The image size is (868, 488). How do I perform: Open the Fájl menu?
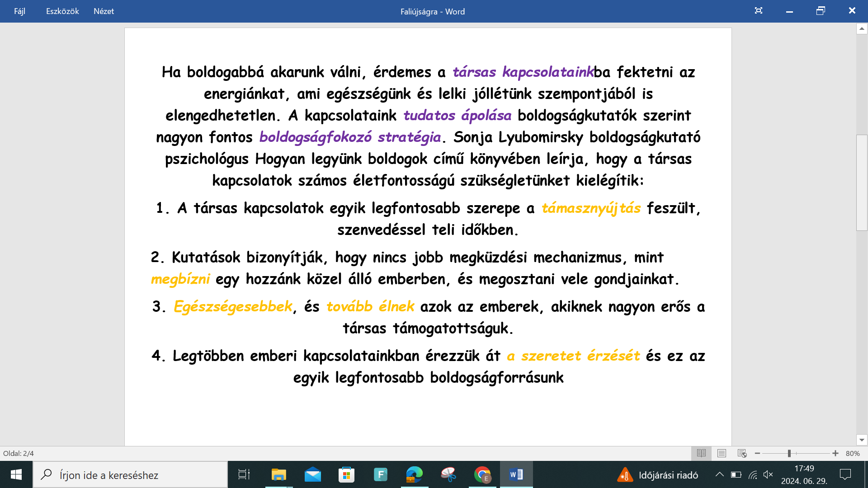(19, 11)
